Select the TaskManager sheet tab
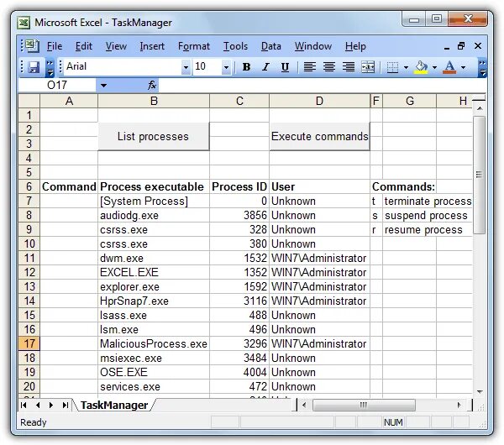Viewport: 504px width, 445px height. 114,406
